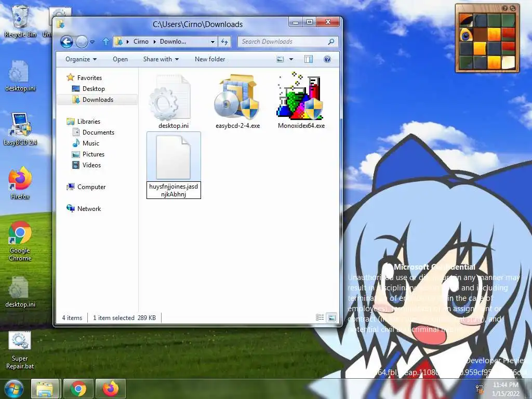Click Open in the toolbar
The height and width of the screenshot is (399, 532).
coord(120,59)
